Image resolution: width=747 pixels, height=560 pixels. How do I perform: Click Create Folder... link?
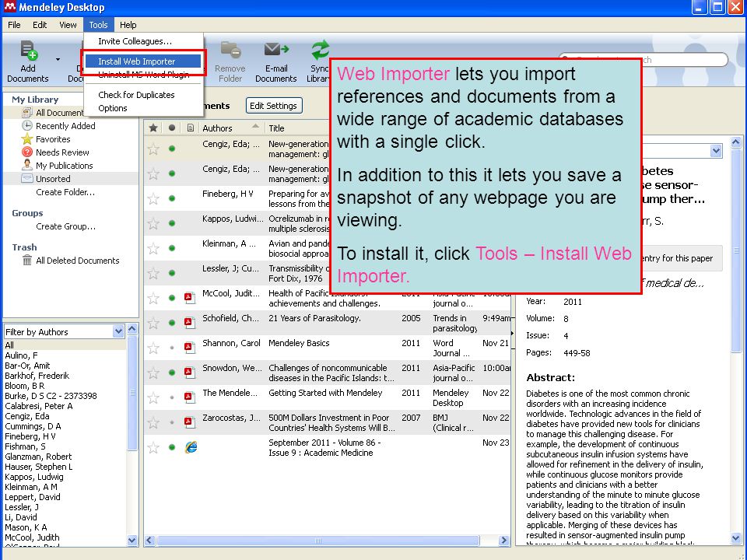tap(65, 192)
